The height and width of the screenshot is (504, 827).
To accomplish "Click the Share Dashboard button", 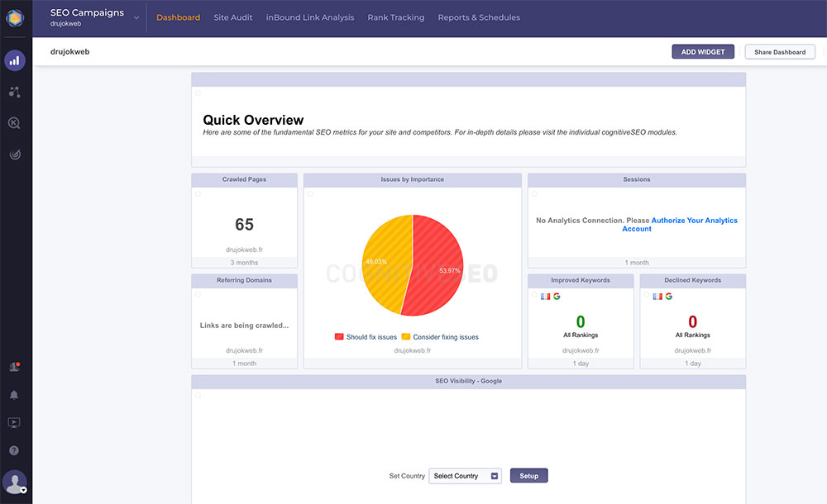I will (x=780, y=52).
